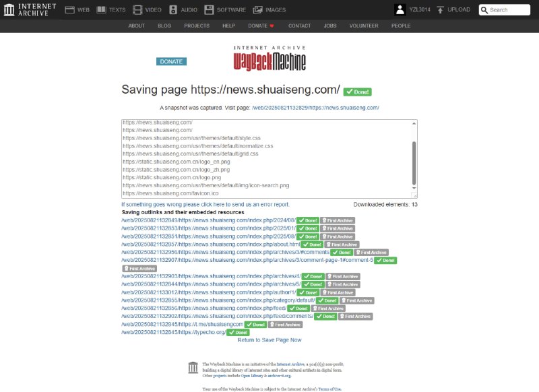Click the error report link

[205, 204]
